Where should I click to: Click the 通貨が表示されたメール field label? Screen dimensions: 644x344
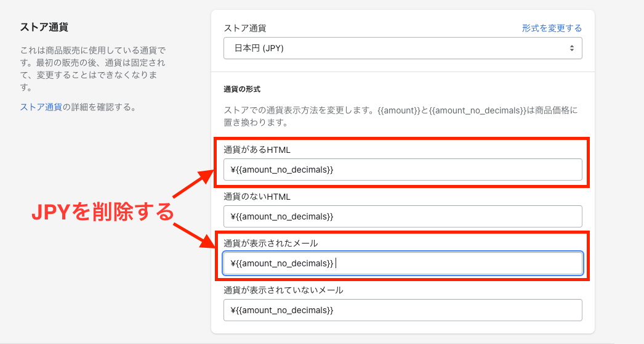coord(270,244)
